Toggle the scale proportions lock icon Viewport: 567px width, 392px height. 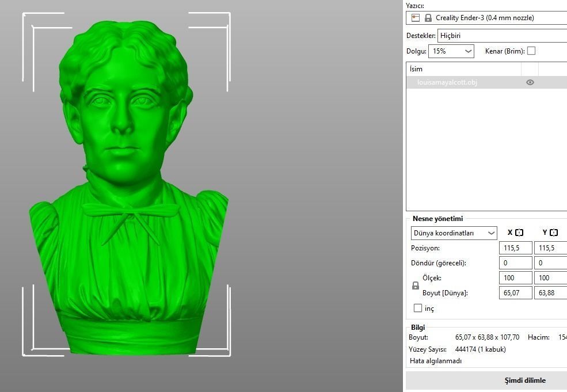coord(416,286)
